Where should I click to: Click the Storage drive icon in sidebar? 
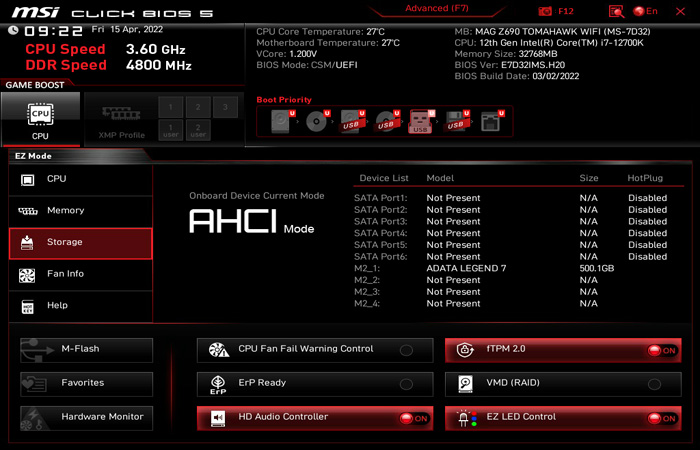coord(27,243)
